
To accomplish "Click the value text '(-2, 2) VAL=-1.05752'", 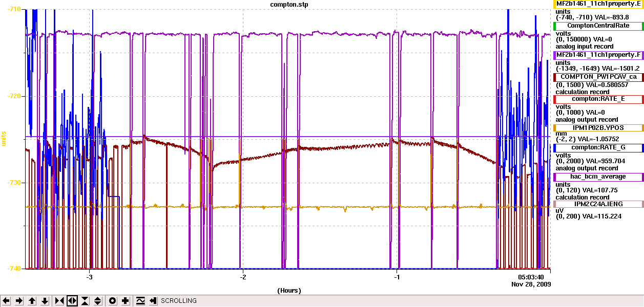I will pyautogui.click(x=588, y=139).
